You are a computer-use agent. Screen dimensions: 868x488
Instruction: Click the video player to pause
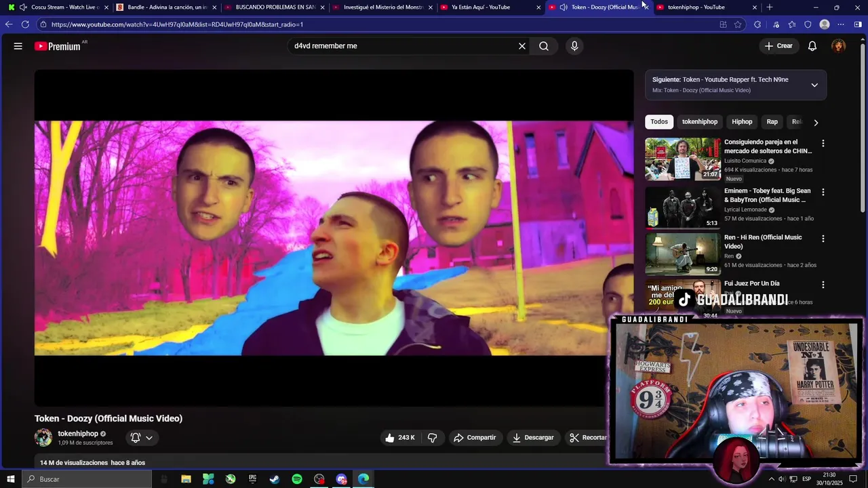tap(334, 238)
